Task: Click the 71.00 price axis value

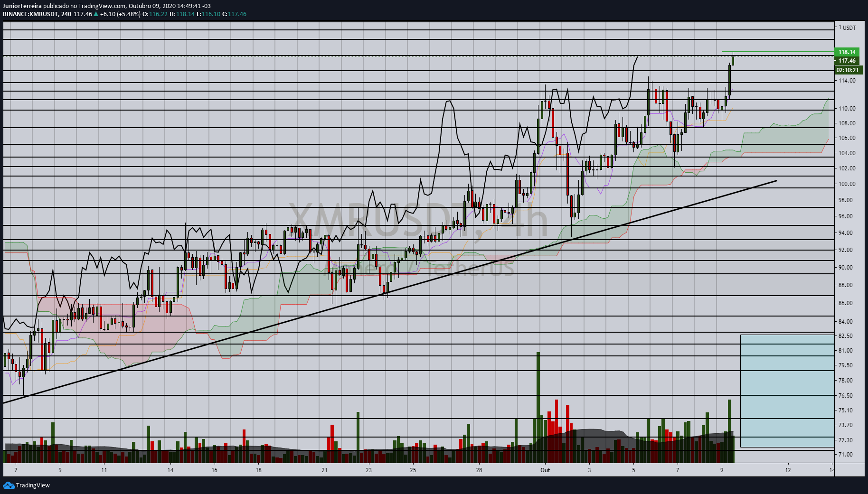Action: coord(846,455)
